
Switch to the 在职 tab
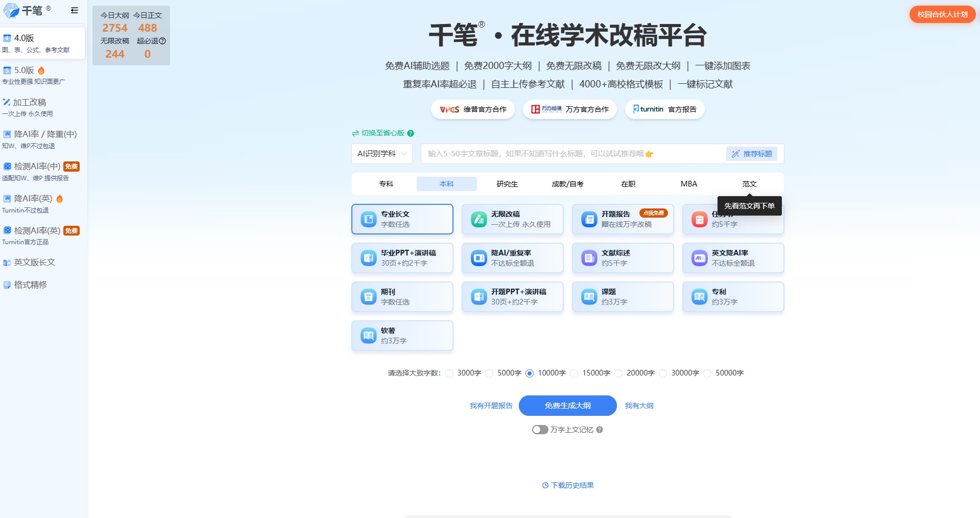click(629, 184)
